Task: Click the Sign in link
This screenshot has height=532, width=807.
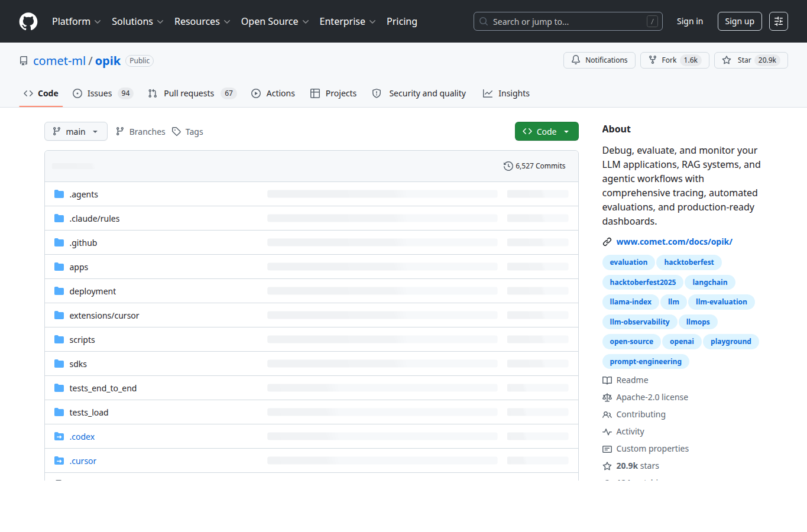Action: (x=690, y=21)
